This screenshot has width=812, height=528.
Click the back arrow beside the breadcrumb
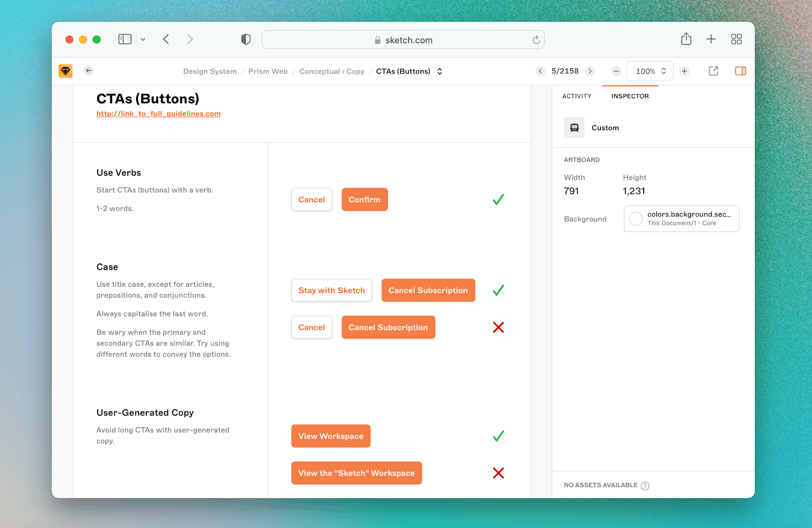coord(88,71)
